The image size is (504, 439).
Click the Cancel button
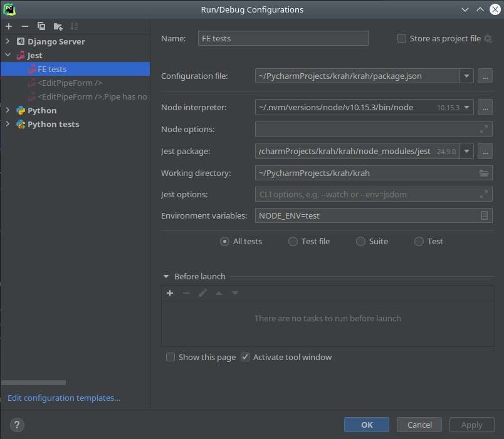click(419, 425)
